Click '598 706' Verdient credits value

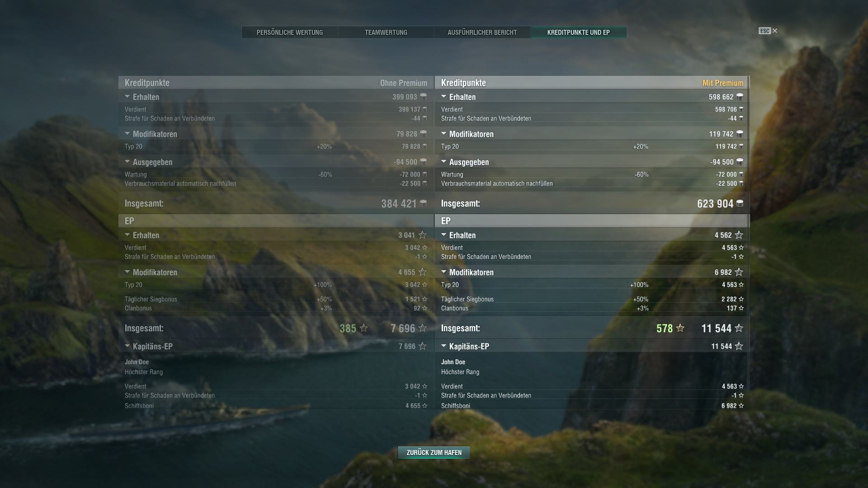click(x=726, y=109)
